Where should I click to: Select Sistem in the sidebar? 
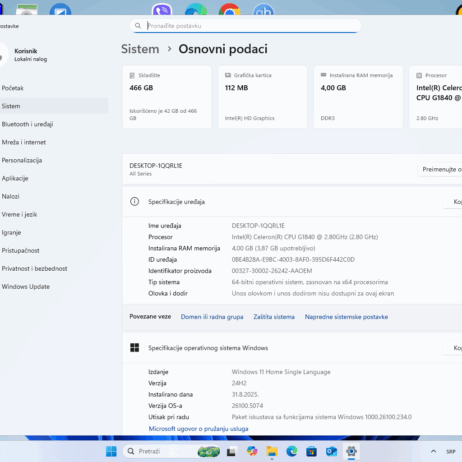click(x=54, y=106)
